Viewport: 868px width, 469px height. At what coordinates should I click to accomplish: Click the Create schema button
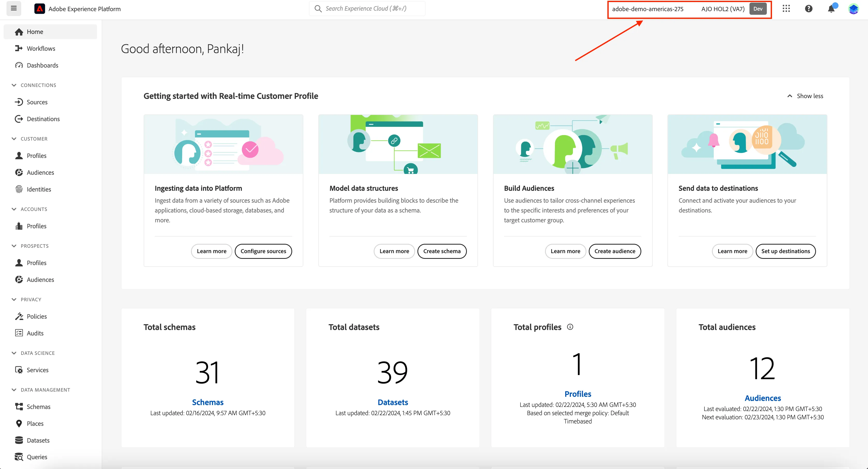click(442, 251)
